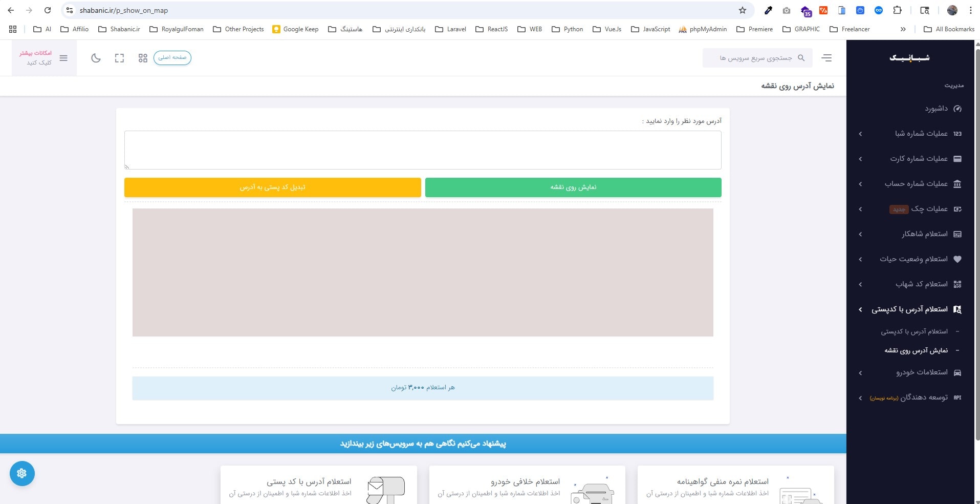Image resolution: width=980 pixels, height=504 pixels.
Task: Click امکانات بیشتر link
Action: click(35, 53)
